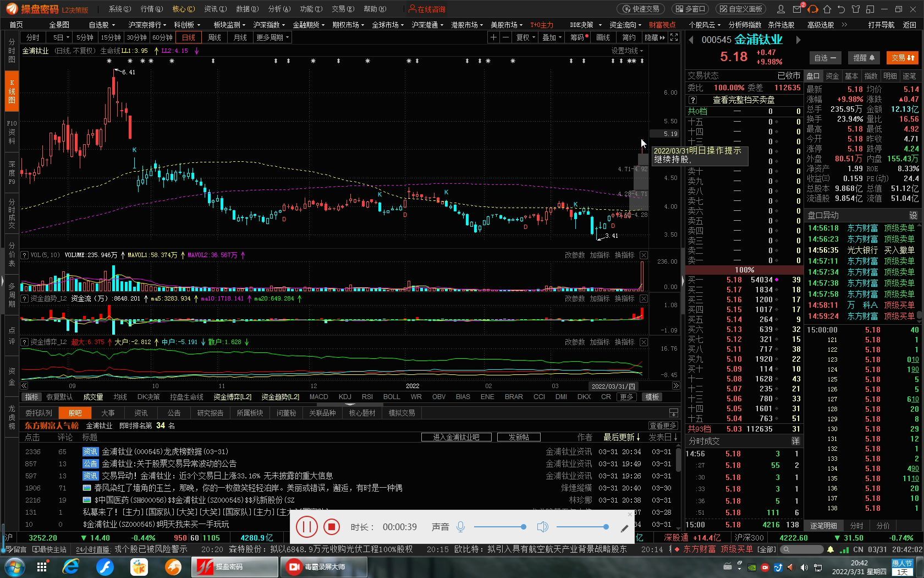Click 进入金浦钛业吧 button

456,437
